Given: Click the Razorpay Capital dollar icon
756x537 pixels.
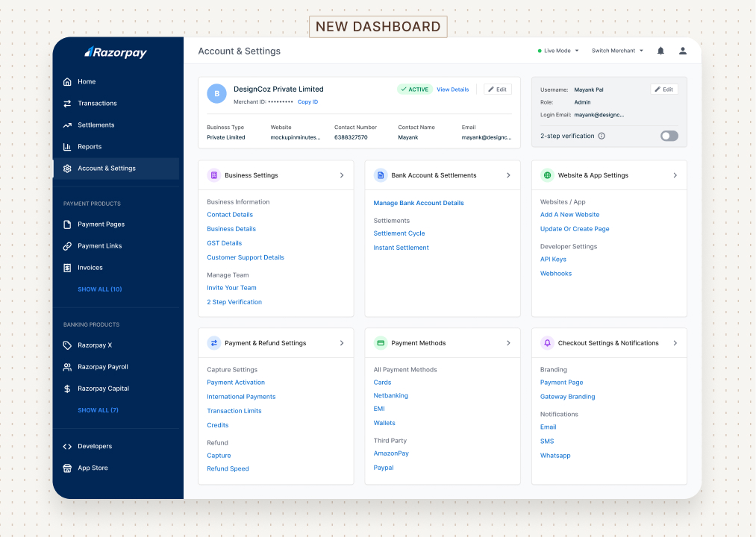Looking at the screenshot, I should coord(67,389).
